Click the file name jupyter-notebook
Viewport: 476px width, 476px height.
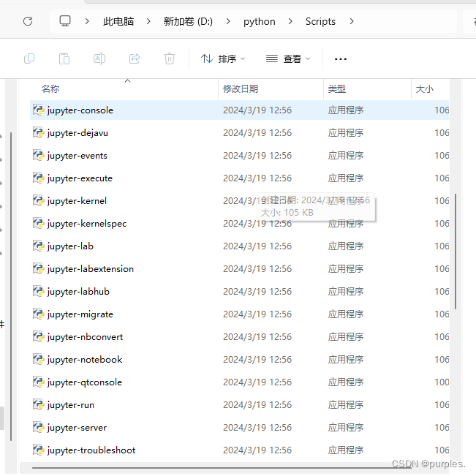[x=85, y=360]
